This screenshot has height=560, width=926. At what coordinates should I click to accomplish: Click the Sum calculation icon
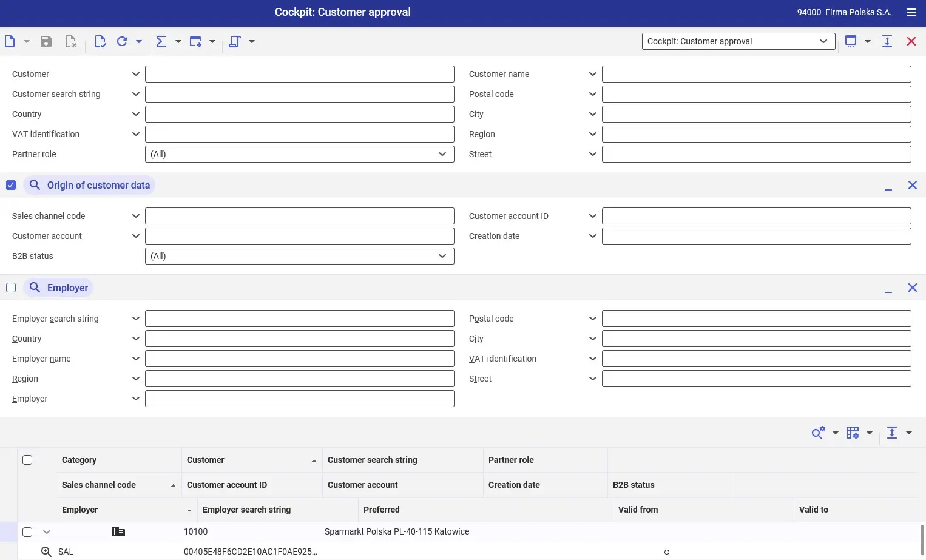(x=161, y=41)
